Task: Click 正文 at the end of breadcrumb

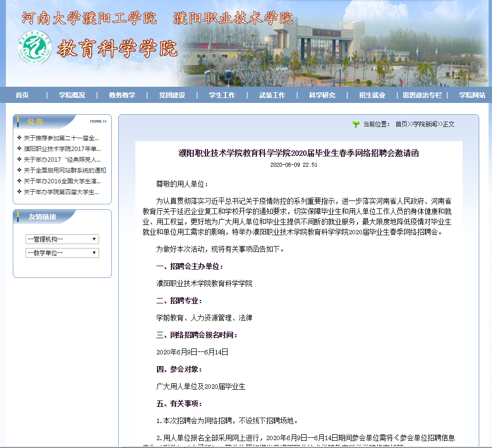Action: tap(448, 124)
